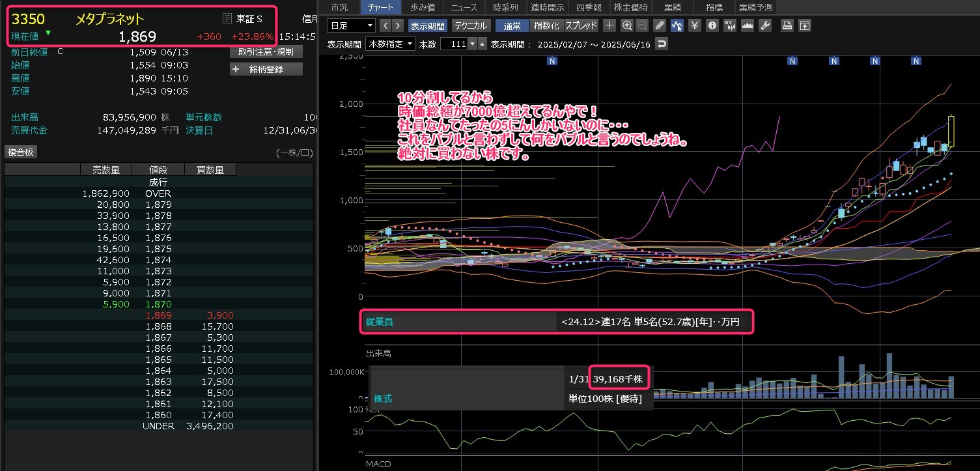Click the 出来高 value 83,956,900
The height and width of the screenshot is (471, 980).
(x=128, y=117)
